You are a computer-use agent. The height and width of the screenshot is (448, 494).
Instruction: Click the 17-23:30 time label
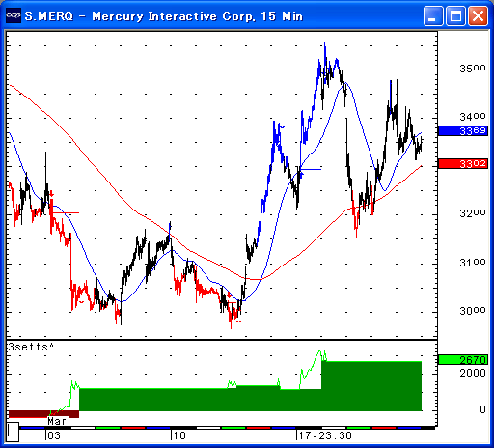click(x=324, y=435)
